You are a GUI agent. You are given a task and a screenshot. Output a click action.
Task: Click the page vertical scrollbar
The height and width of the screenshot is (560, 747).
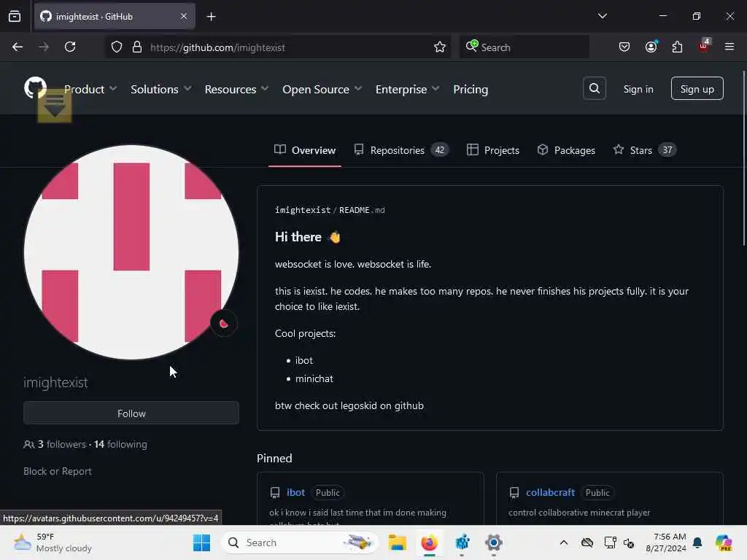pyautogui.click(x=743, y=157)
